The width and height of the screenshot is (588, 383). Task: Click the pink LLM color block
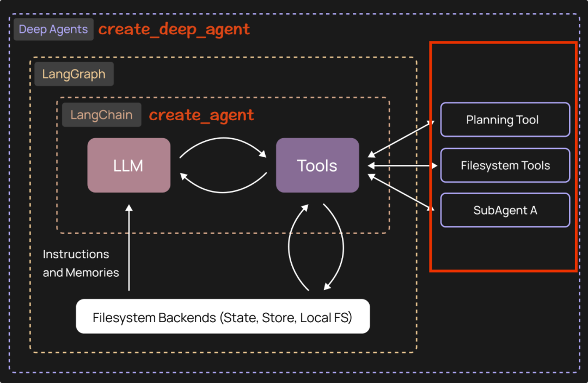[128, 165]
